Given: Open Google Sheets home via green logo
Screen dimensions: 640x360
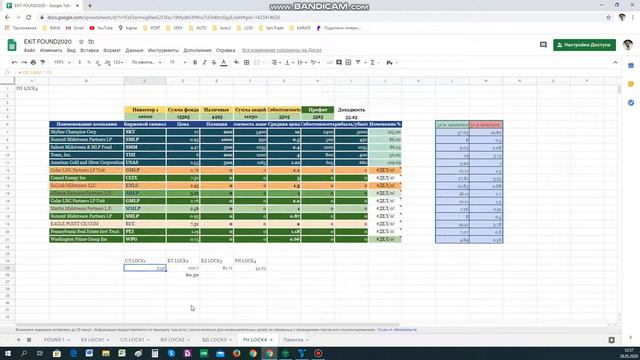Looking at the screenshot, I should (x=12, y=45).
